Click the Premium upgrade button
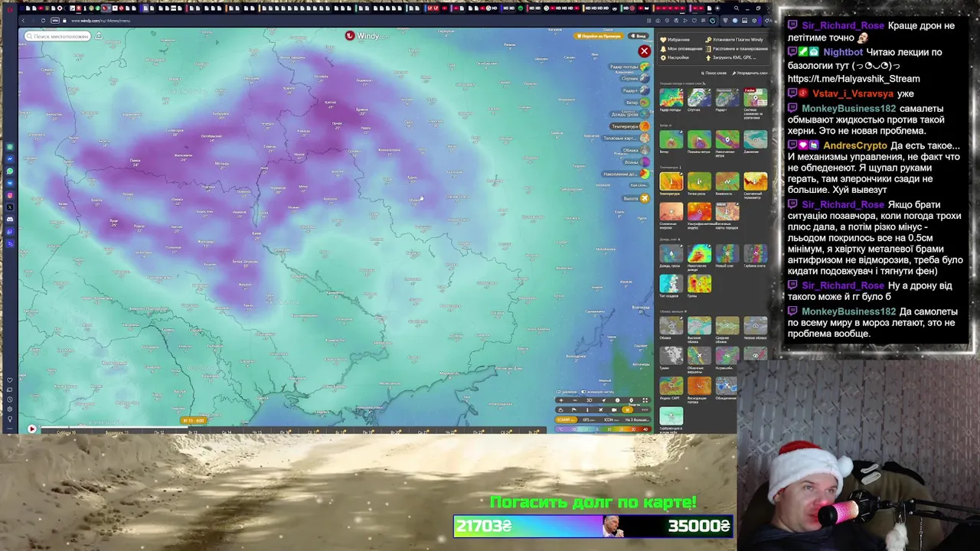This screenshot has height=551, width=980. click(x=599, y=36)
